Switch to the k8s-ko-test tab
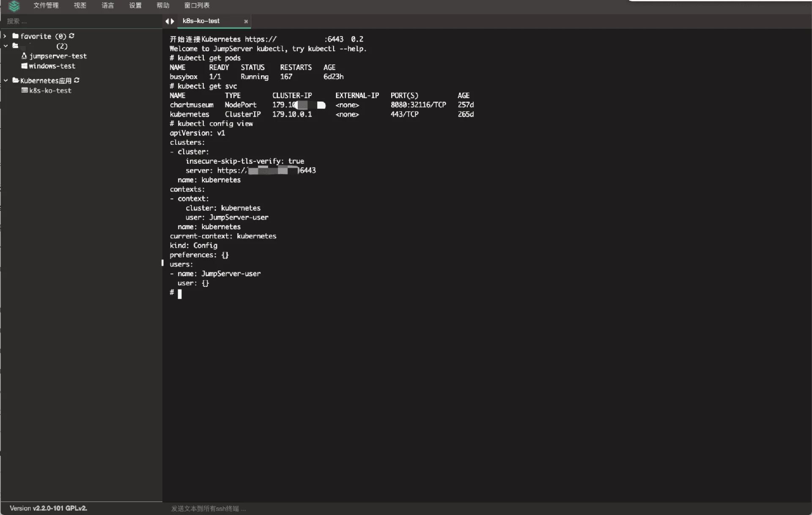Viewport: 812px width, 515px height. coord(201,21)
